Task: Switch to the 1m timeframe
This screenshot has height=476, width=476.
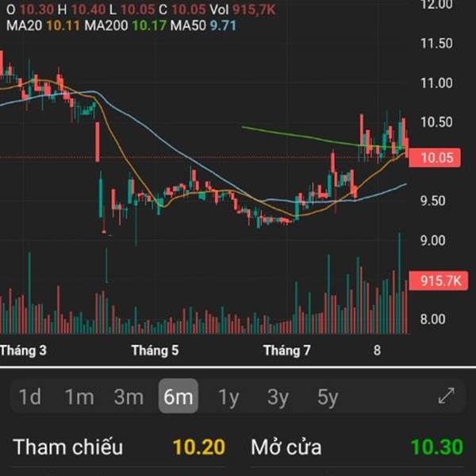Action: click(79, 397)
